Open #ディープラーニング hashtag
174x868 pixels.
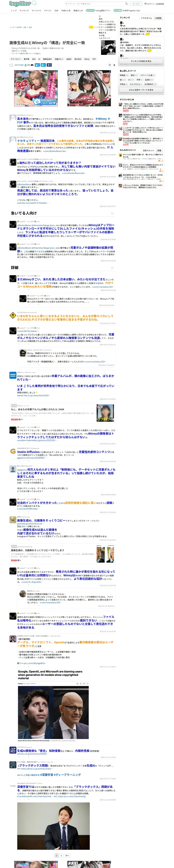coord(67,775)
